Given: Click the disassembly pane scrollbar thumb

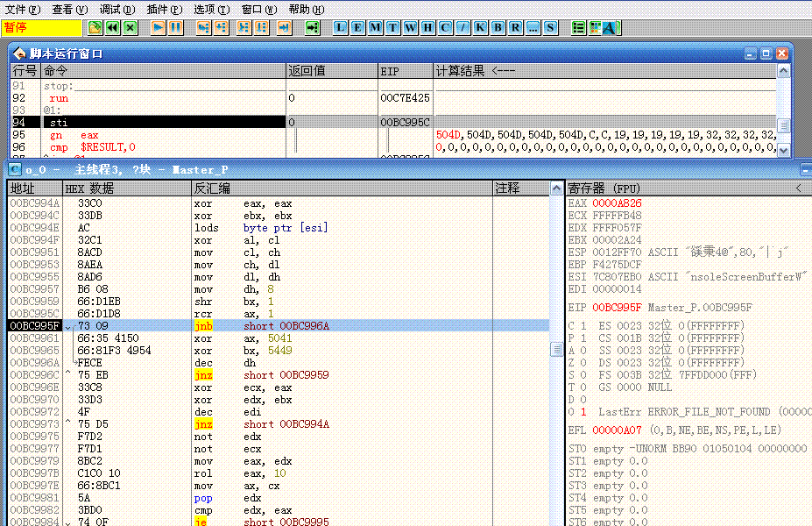Looking at the screenshot, I should click(x=557, y=350).
